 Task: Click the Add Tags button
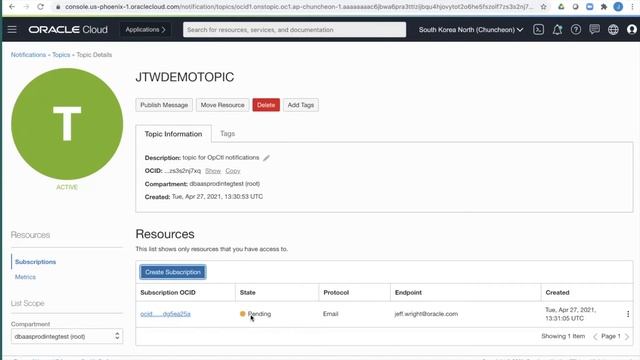[x=301, y=105]
